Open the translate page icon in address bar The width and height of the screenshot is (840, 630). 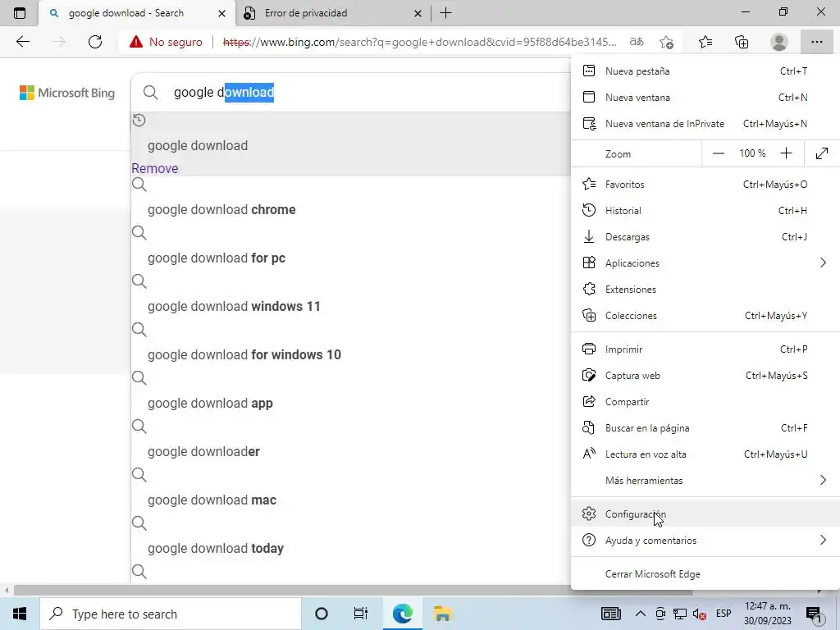637,42
